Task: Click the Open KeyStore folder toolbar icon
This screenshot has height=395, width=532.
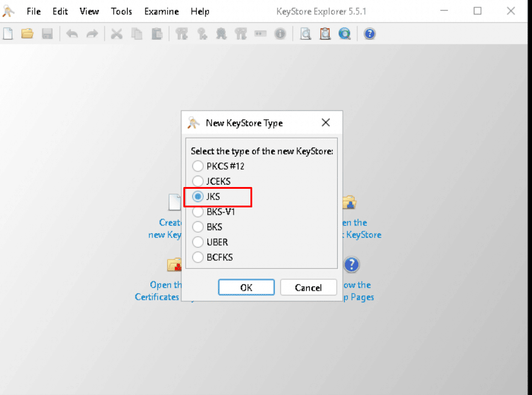Action: (28, 34)
